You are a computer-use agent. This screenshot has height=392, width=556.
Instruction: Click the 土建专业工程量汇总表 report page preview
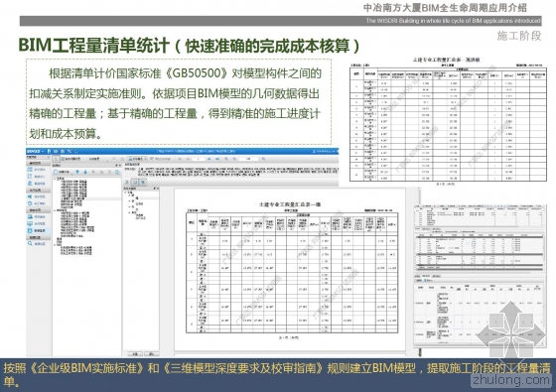pos(290,270)
